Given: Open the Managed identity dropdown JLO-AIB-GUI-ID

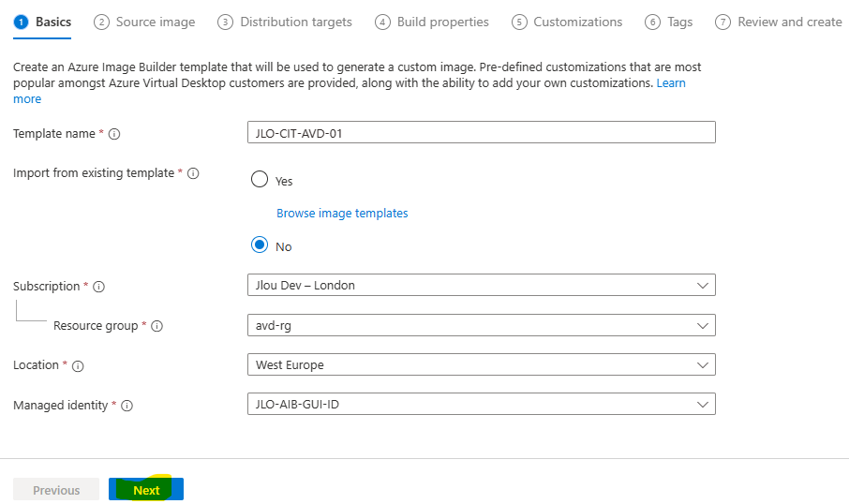Looking at the screenshot, I should [482, 404].
